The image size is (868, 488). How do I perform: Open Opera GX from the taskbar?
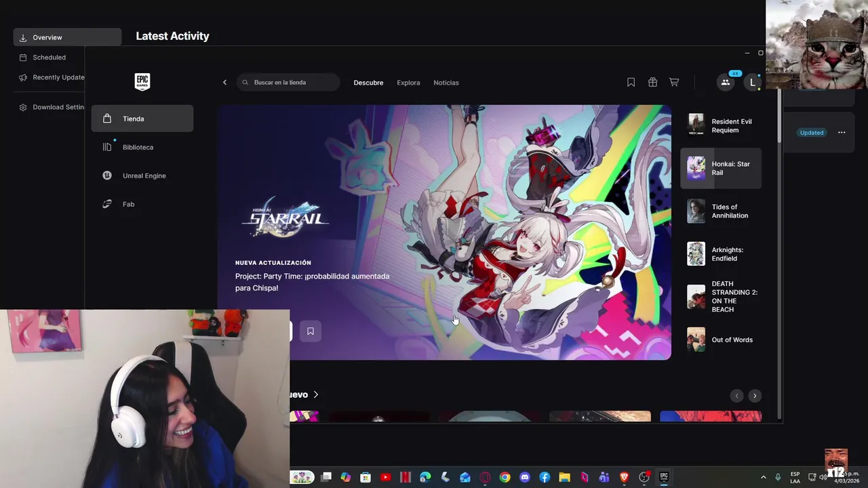pos(485,477)
